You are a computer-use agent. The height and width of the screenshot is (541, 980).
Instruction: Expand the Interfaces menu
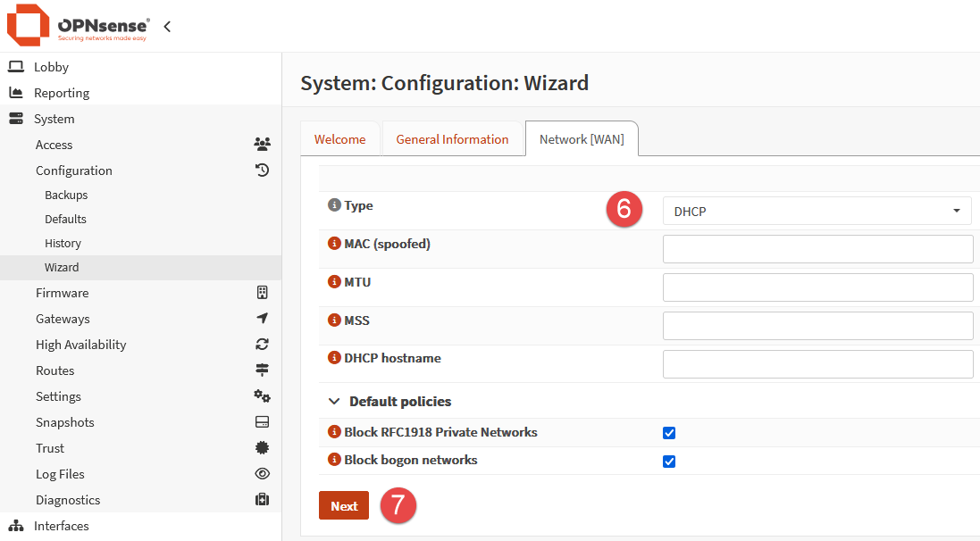[x=62, y=526]
